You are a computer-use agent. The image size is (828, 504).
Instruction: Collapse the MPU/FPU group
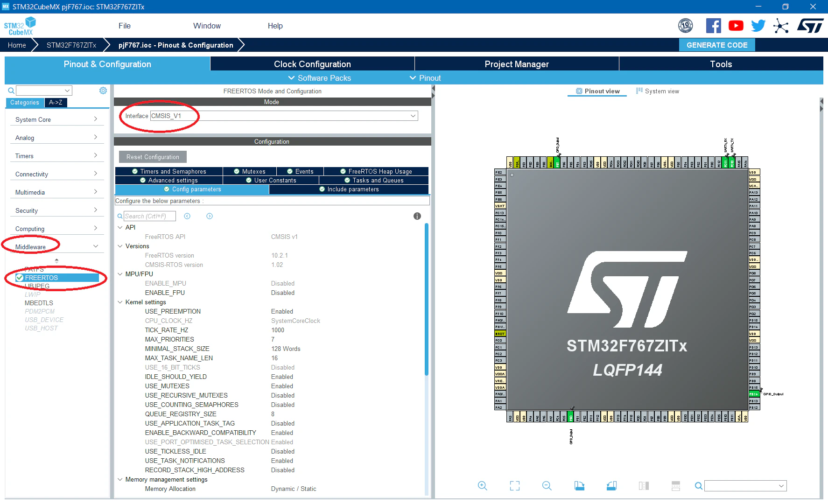120,274
